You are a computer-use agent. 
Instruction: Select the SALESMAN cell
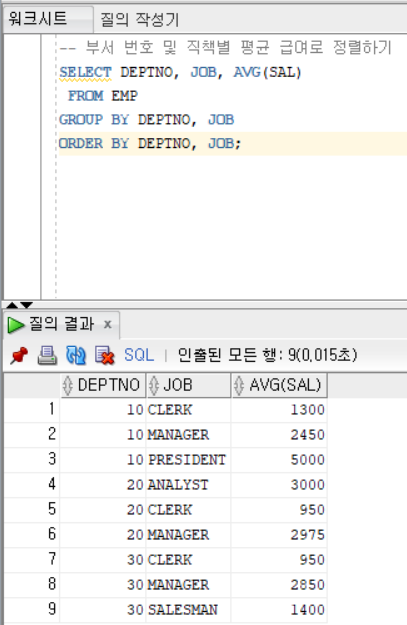pos(189,610)
